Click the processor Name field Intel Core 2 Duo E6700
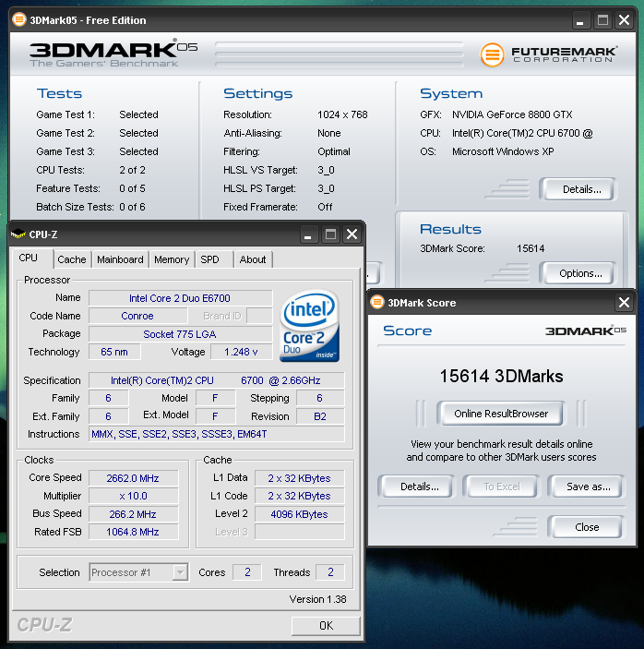Screen dimensions: 644x649 [x=180, y=298]
